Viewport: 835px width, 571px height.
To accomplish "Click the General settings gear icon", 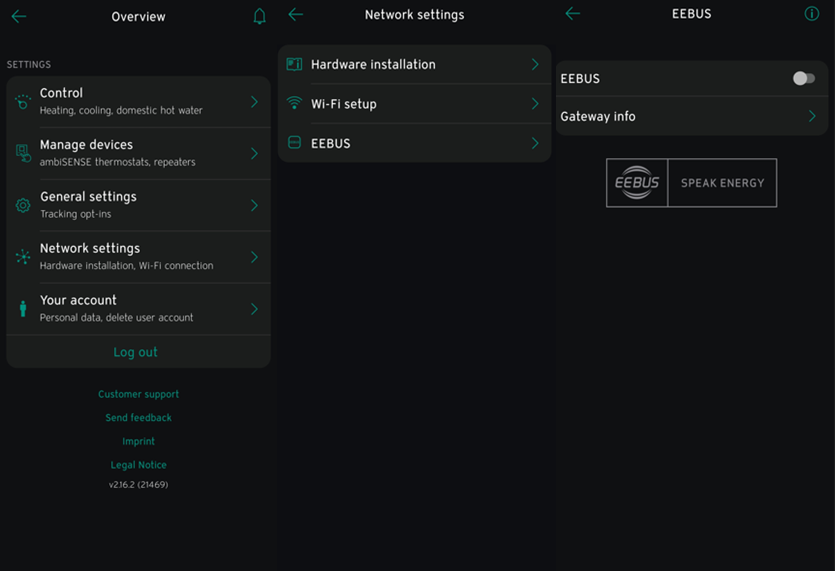I will [23, 205].
